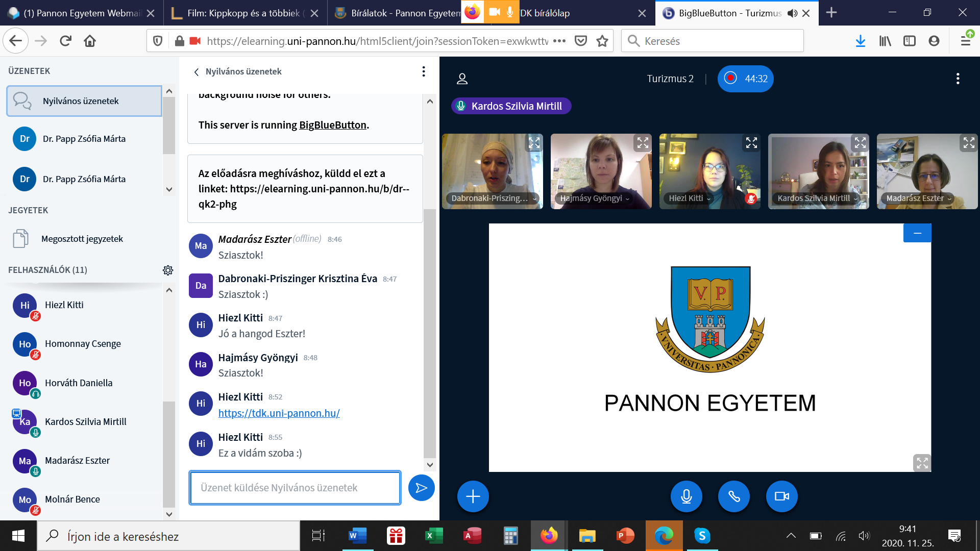Open chat options three-dot menu
Viewport: 980px width, 551px height.
[x=423, y=71]
